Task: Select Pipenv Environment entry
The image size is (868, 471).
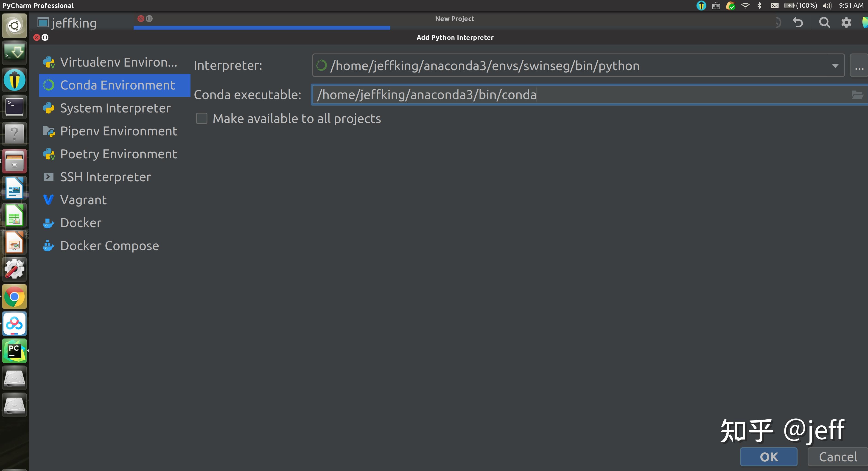Action: click(x=115, y=131)
